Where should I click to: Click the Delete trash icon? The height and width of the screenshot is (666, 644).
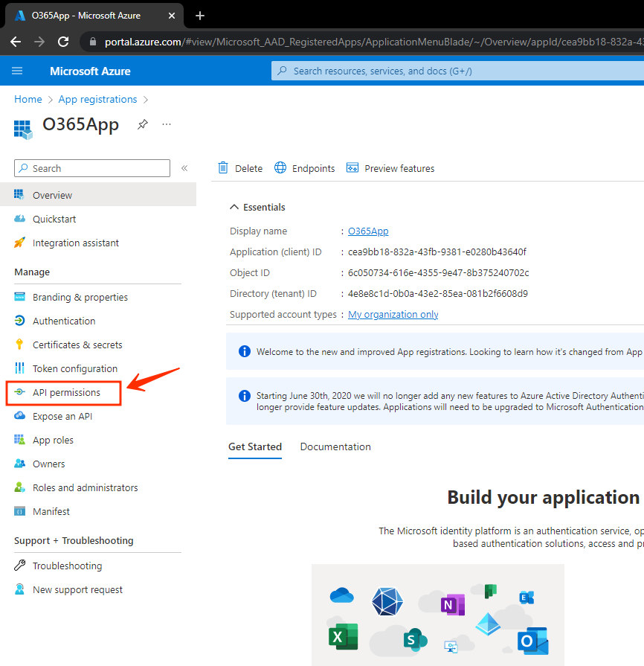tap(223, 168)
